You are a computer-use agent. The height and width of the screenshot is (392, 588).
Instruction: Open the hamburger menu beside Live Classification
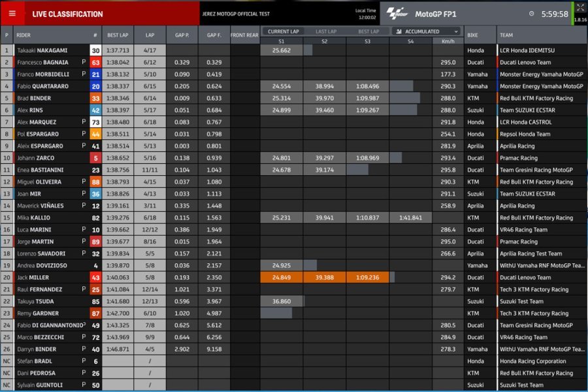pyautogui.click(x=12, y=14)
